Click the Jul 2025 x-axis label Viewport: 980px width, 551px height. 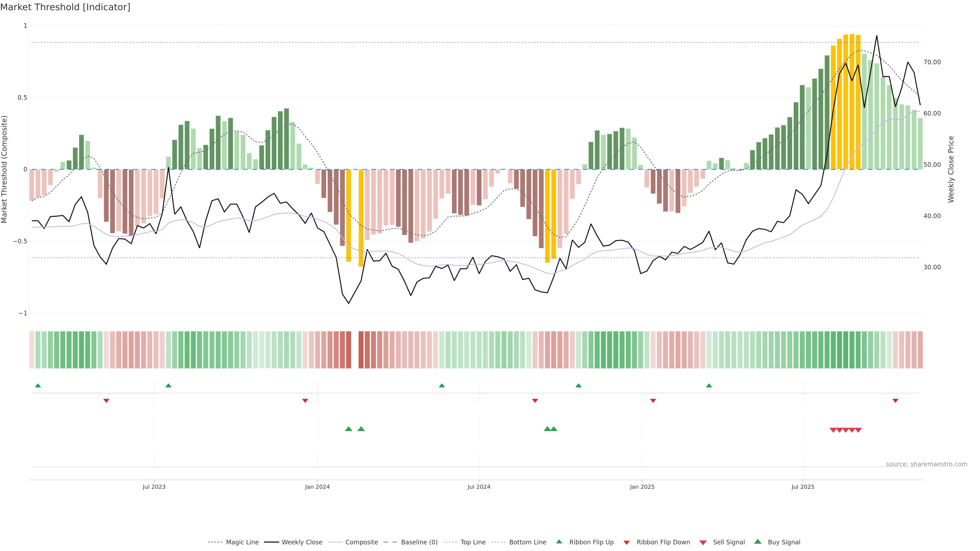tap(803, 487)
